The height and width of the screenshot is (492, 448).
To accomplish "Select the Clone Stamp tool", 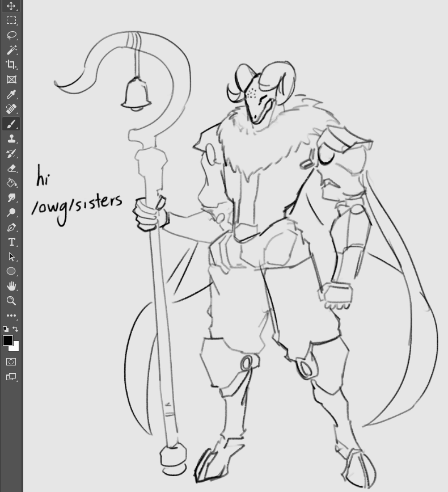I will click(11, 138).
